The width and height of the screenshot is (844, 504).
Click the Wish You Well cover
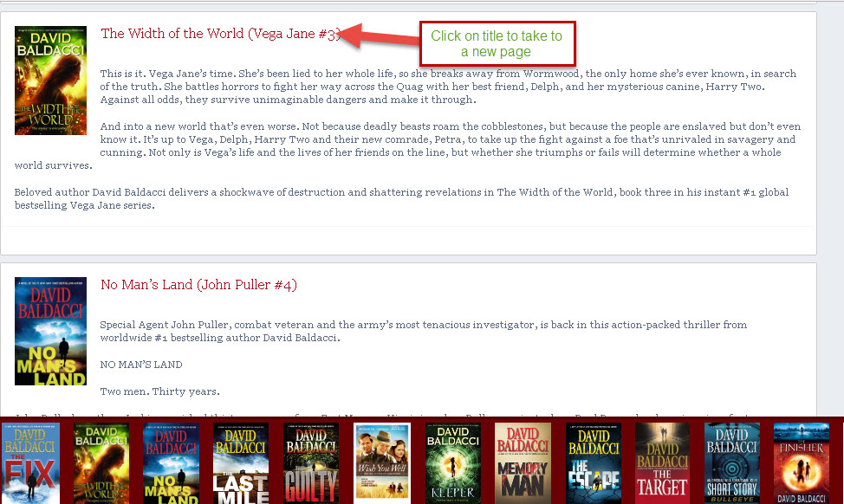coord(382,462)
